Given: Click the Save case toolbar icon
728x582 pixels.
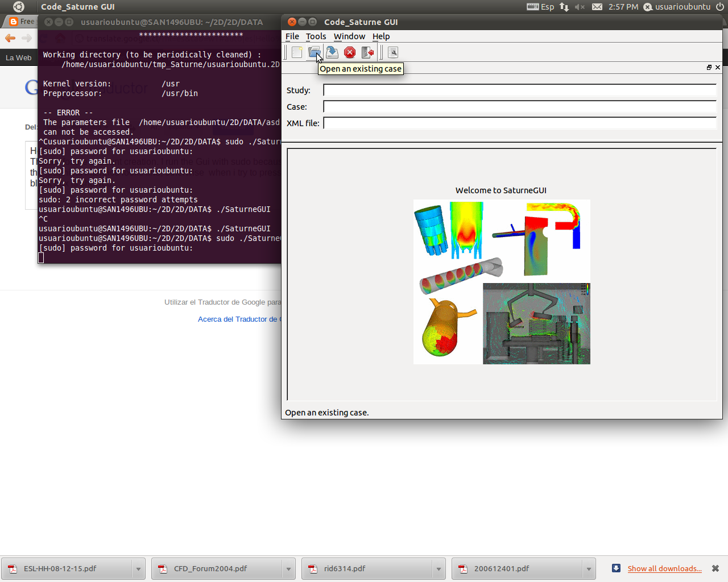Looking at the screenshot, I should point(332,53).
